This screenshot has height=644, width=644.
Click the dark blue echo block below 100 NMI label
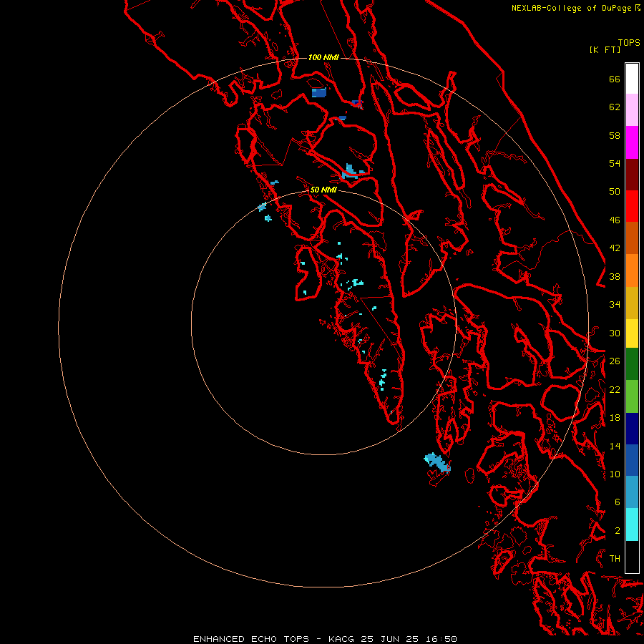click(x=319, y=92)
